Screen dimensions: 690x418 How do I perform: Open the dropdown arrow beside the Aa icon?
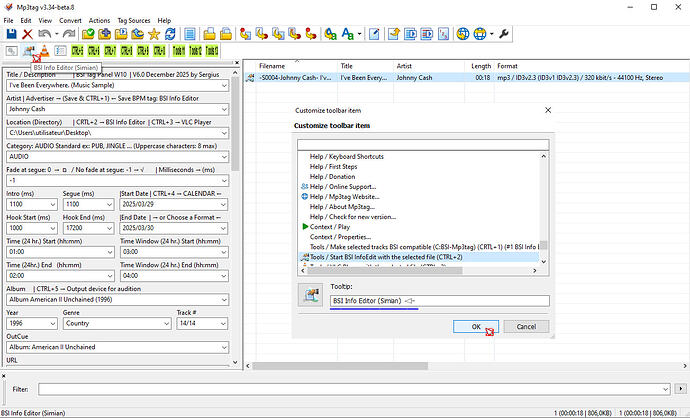click(x=360, y=34)
